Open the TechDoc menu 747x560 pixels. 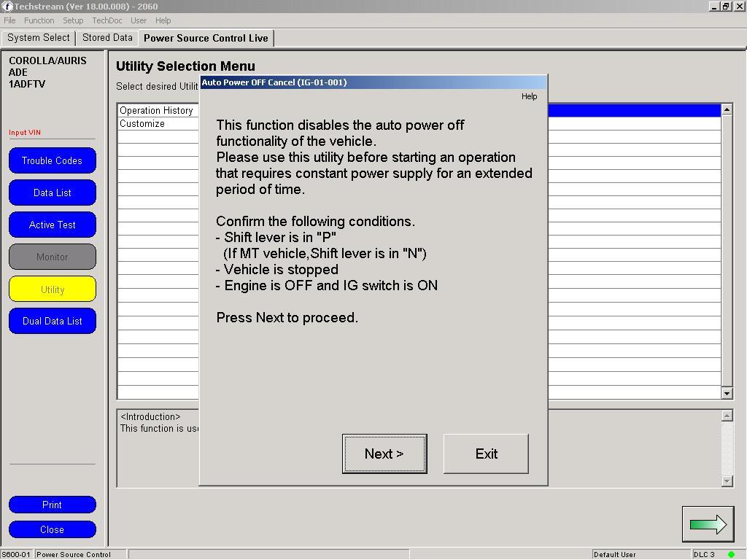(107, 20)
